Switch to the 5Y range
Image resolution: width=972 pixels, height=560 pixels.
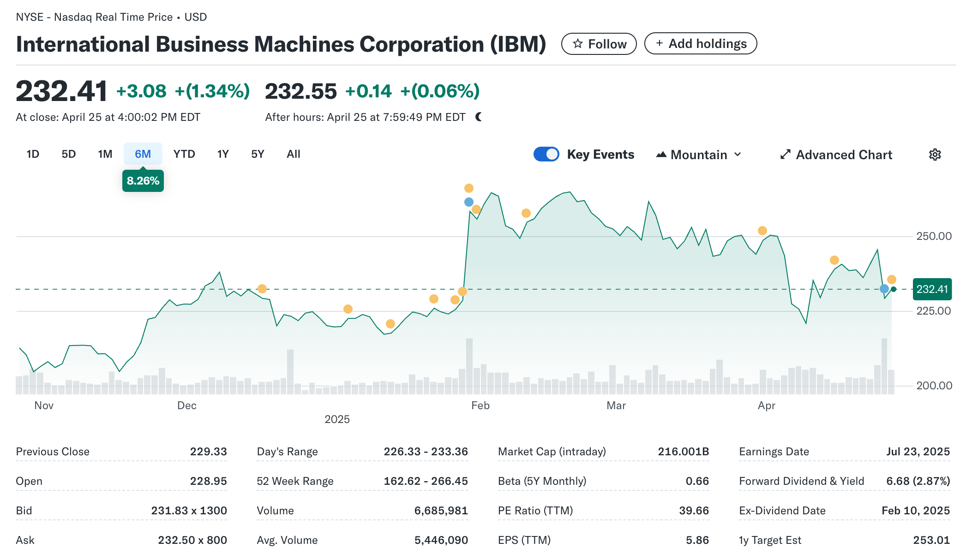point(258,154)
